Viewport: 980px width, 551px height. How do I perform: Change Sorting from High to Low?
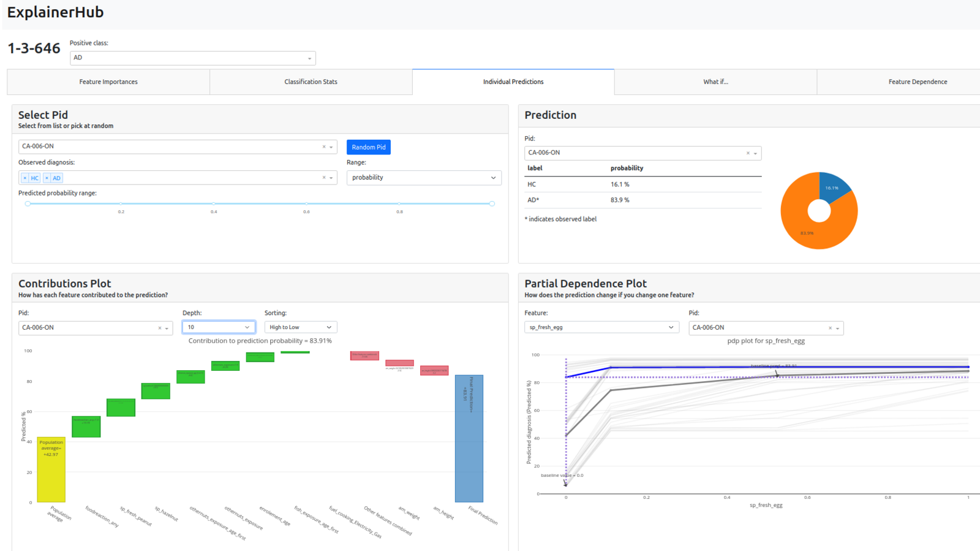[300, 327]
